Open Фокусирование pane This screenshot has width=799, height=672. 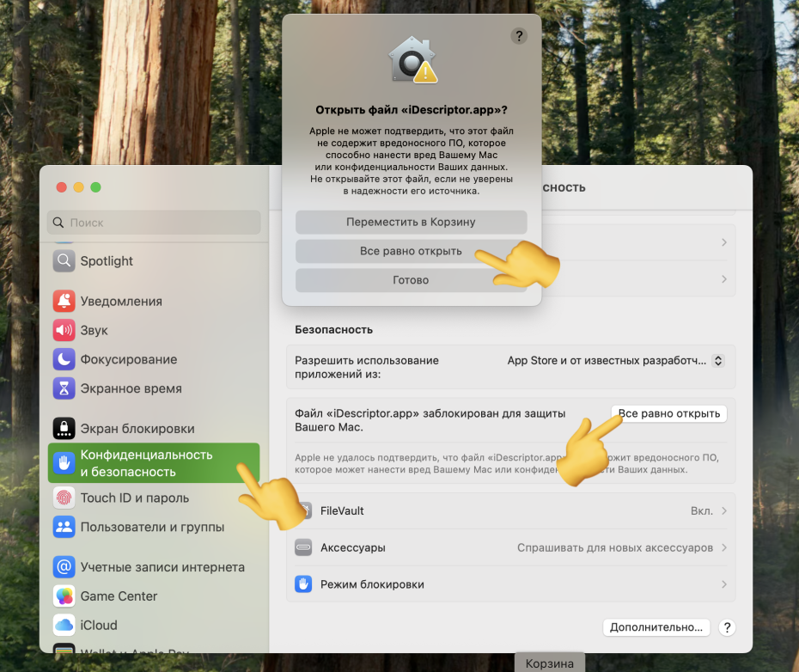click(154, 359)
